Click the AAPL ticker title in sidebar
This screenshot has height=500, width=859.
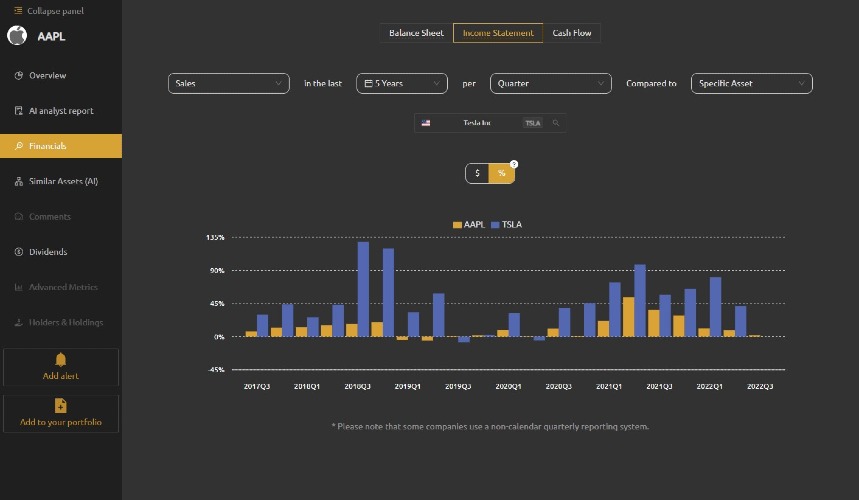pyautogui.click(x=51, y=36)
